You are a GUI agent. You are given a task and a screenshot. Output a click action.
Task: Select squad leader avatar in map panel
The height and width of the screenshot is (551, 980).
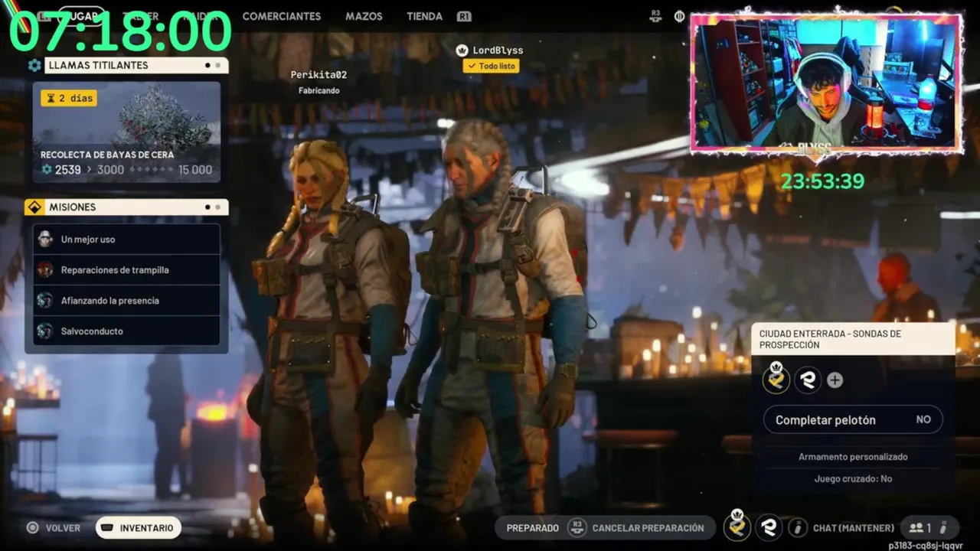coord(776,378)
